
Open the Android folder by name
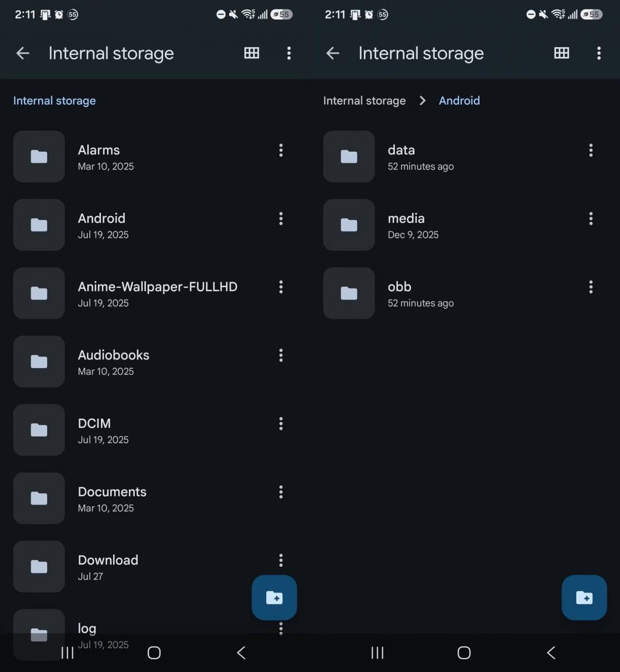point(102,218)
